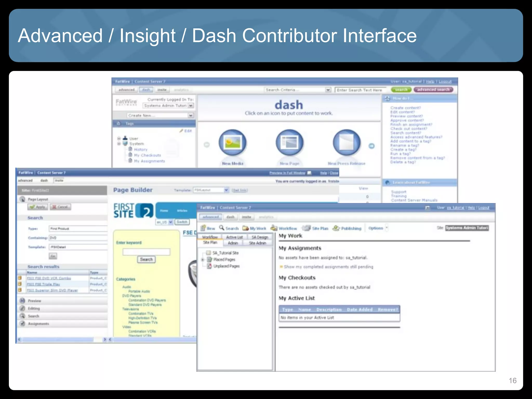Open 'Delete a tag?' help link
Screen dimensions: 532x399
point(403,162)
